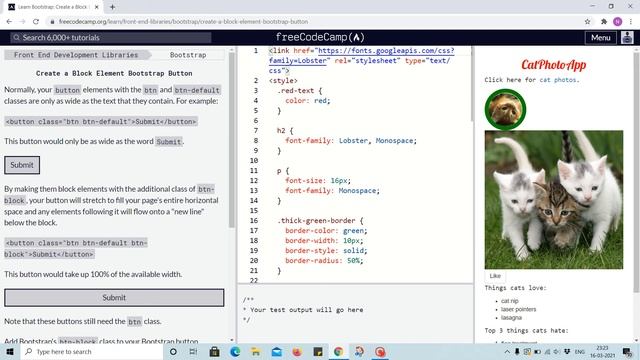Click the small Submit example button
This screenshot has height=360, width=640.
click(x=22, y=165)
